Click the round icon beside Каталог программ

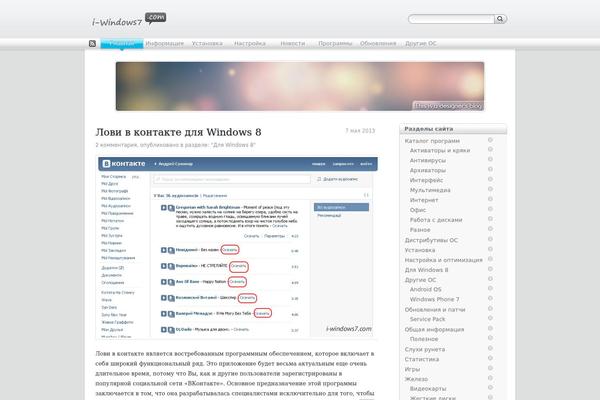click(x=490, y=140)
